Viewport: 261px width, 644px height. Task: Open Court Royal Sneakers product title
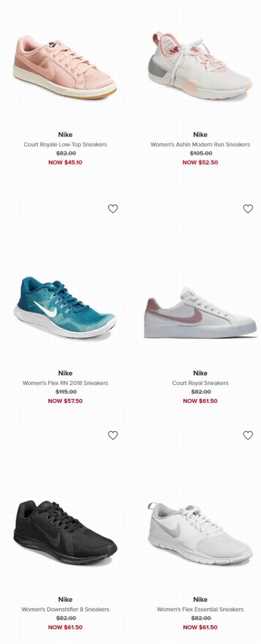(200, 383)
